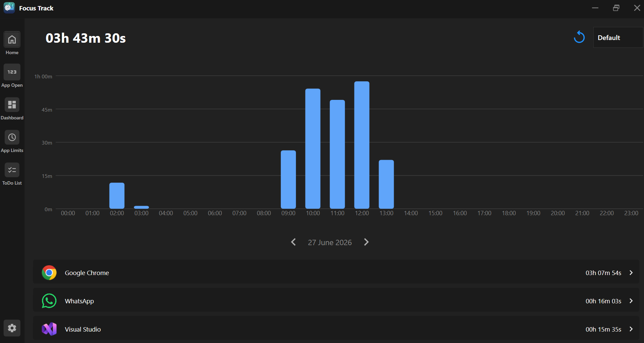The height and width of the screenshot is (343, 644).
Task: Open the ToDo List page
Action: (12, 170)
